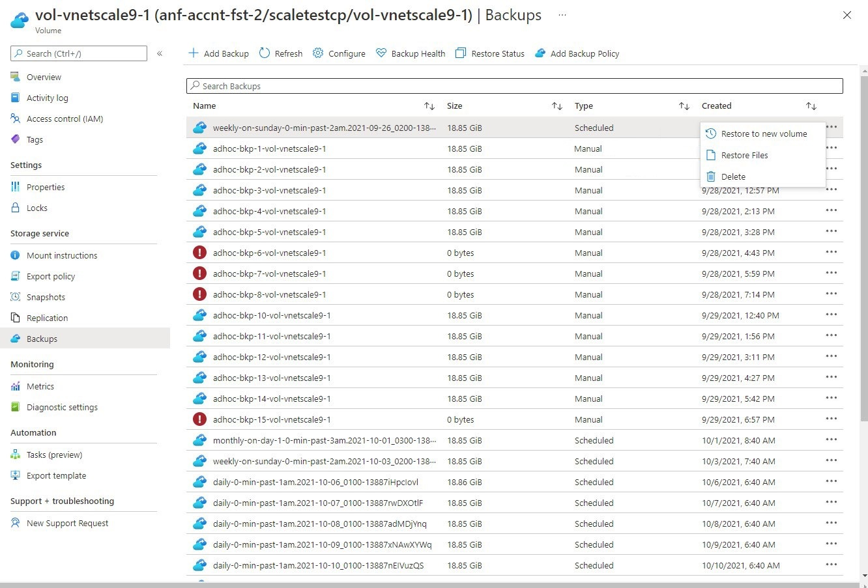Viewport: 868px width, 588px height.
Task: Open Snapshots in the sidebar
Action: 46,297
